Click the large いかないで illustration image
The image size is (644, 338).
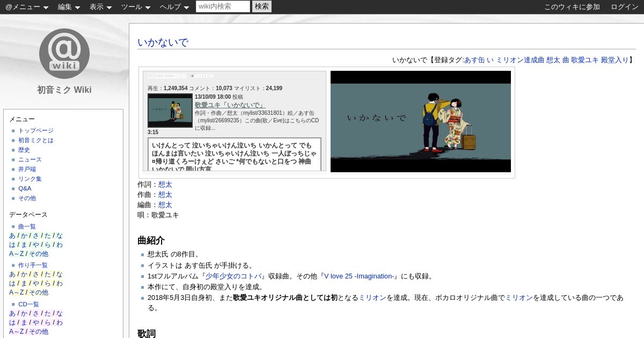click(421, 121)
